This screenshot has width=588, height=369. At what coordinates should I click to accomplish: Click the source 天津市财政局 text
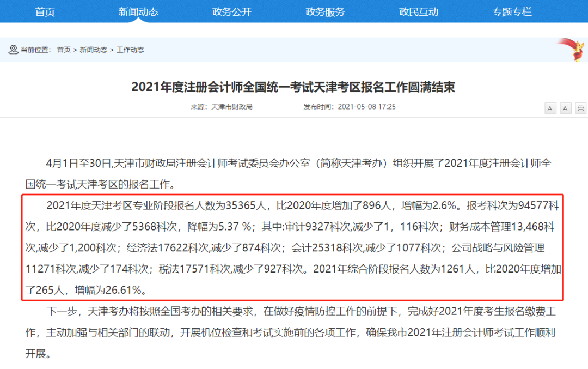233,107
